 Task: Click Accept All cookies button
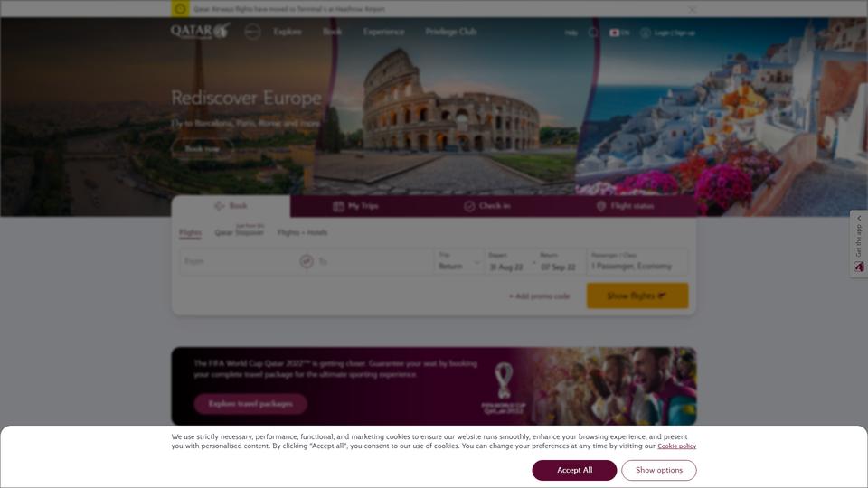click(x=574, y=470)
